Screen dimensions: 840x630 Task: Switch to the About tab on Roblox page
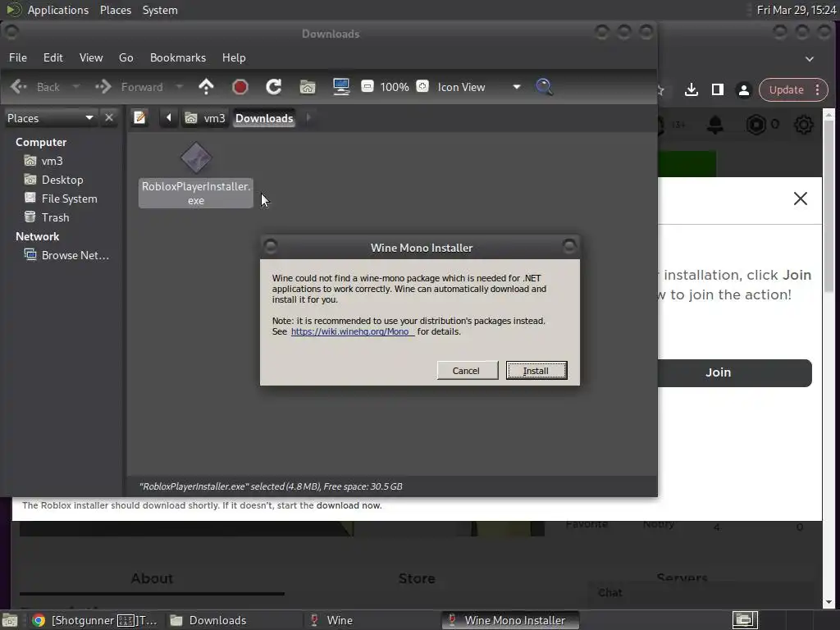click(x=152, y=579)
